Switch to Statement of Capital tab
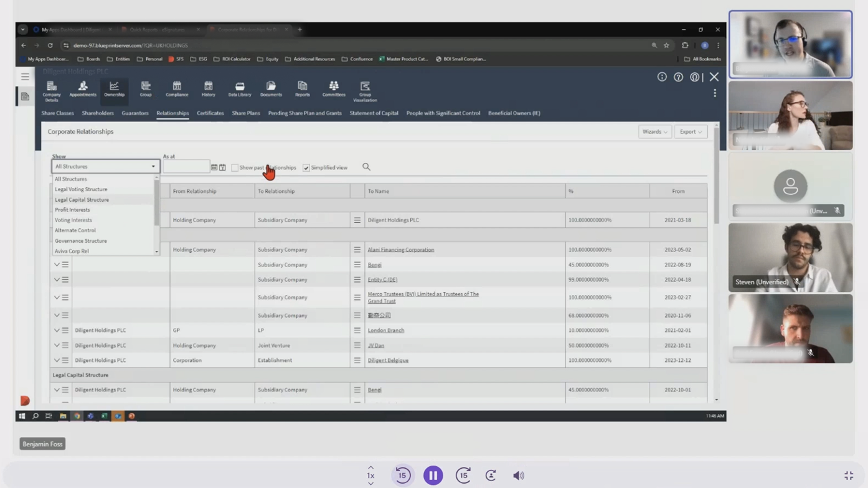Viewport: 868px width, 488px height. (x=374, y=113)
